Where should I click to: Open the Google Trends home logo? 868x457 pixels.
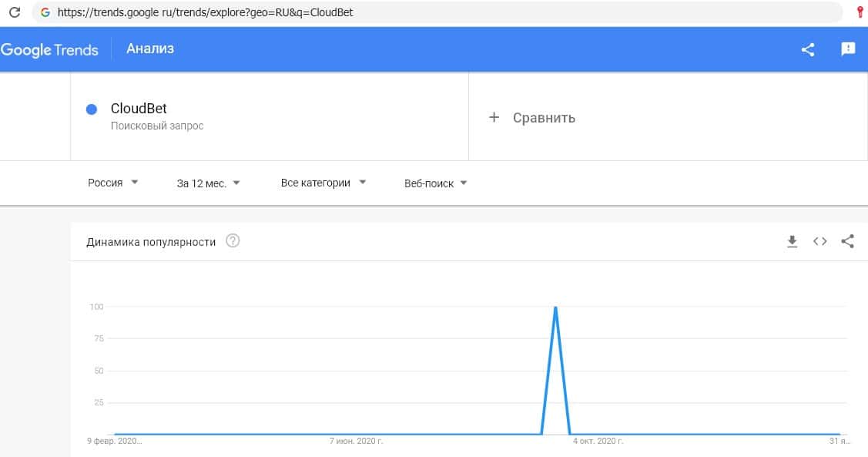coord(50,49)
